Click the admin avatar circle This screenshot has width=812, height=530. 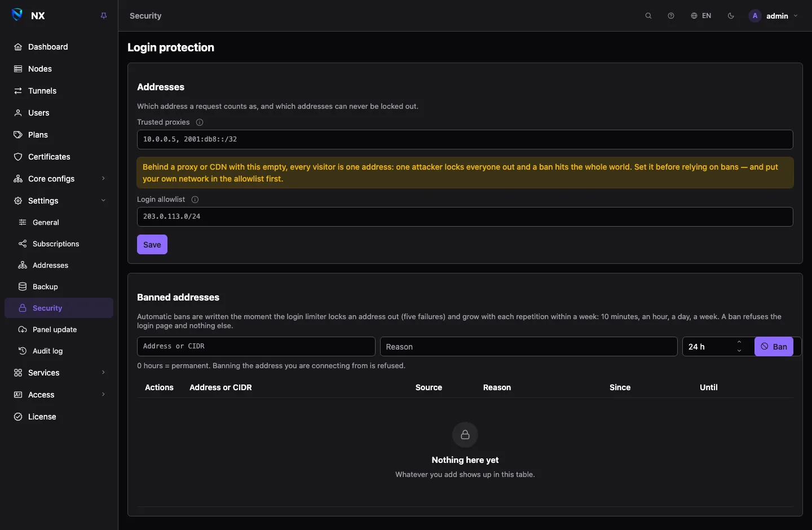(x=755, y=16)
